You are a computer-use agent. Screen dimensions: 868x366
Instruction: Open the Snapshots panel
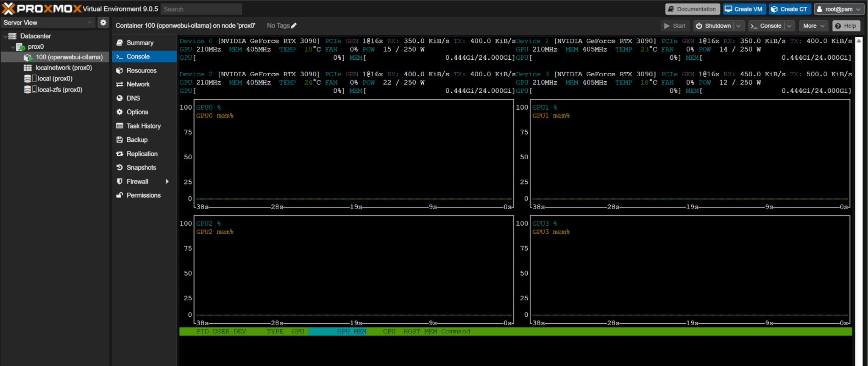click(141, 168)
